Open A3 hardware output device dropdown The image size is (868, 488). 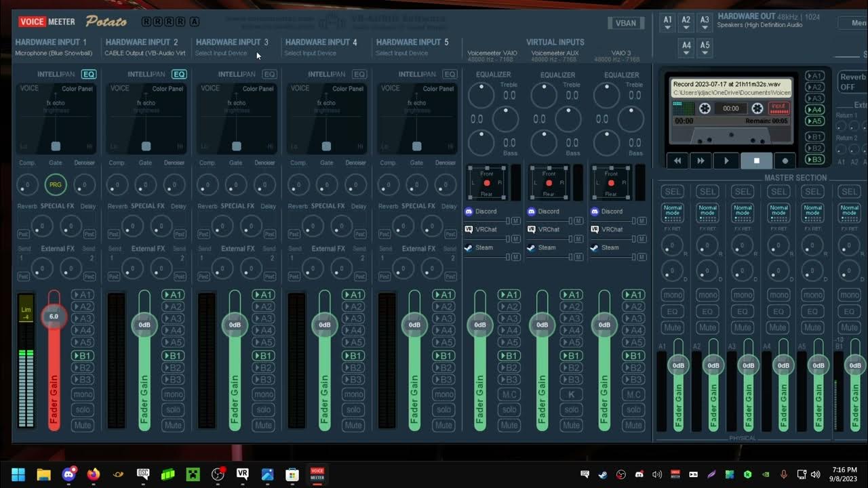pos(705,23)
